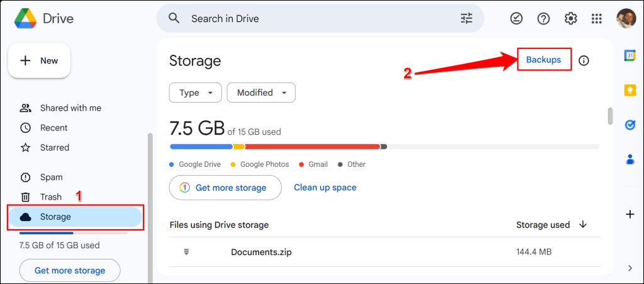Expand the Type filter dropdown

[195, 93]
